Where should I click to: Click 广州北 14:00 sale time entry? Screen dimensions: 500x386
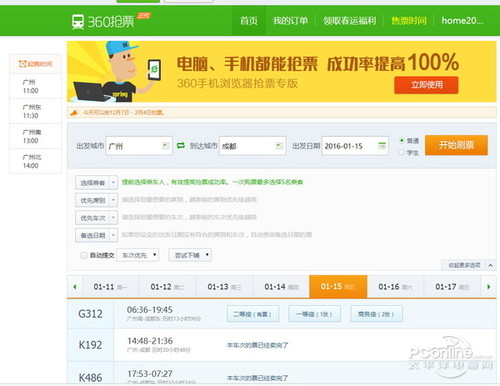(35, 161)
